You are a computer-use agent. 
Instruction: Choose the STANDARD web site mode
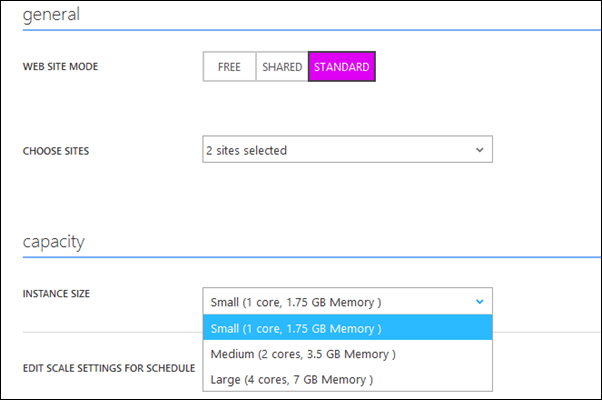click(342, 67)
